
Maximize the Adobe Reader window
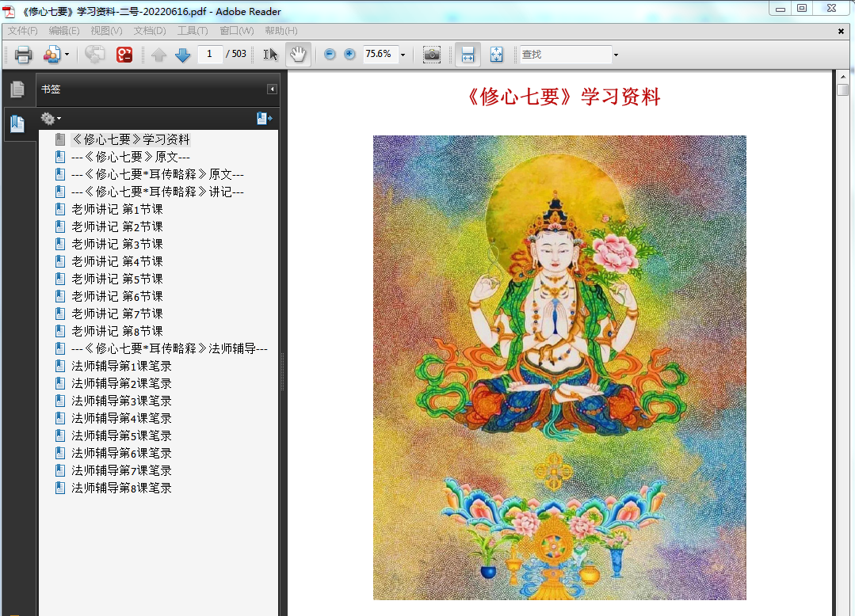(802, 8)
